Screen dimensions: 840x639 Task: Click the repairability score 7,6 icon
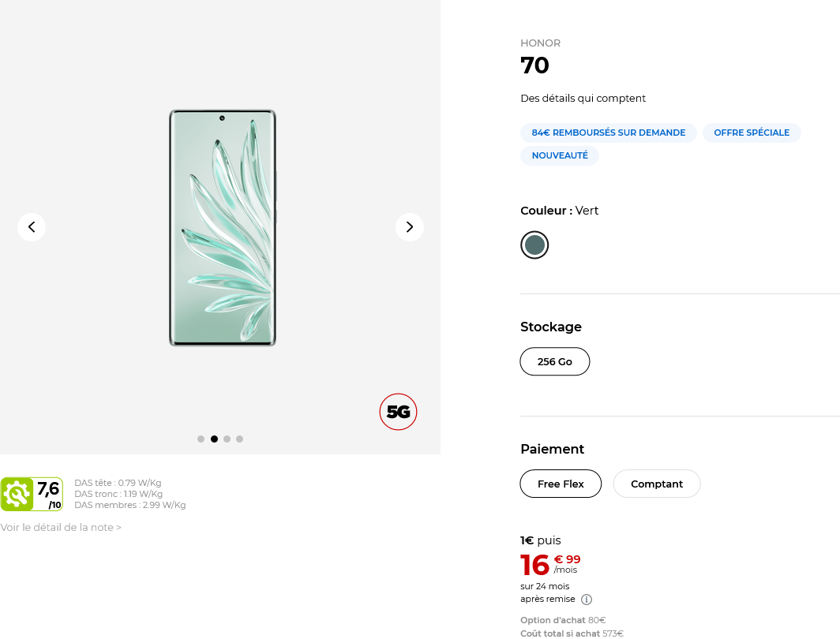pos(32,495)
